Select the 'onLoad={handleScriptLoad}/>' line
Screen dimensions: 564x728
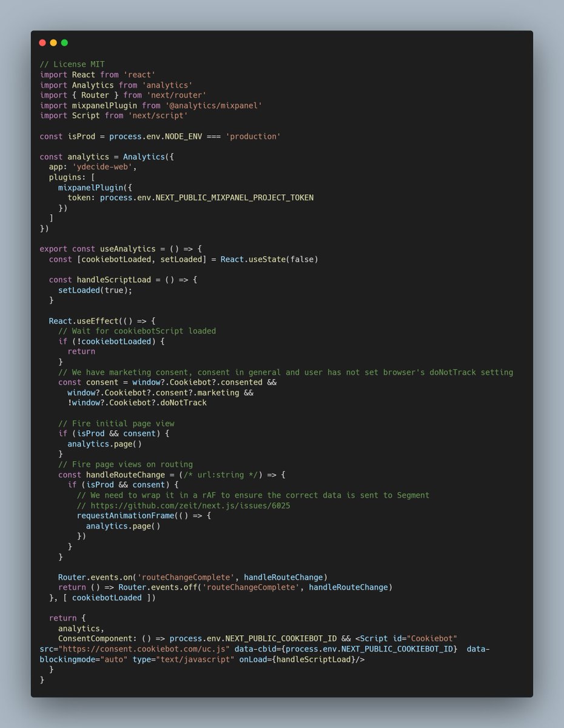(202, 659)
